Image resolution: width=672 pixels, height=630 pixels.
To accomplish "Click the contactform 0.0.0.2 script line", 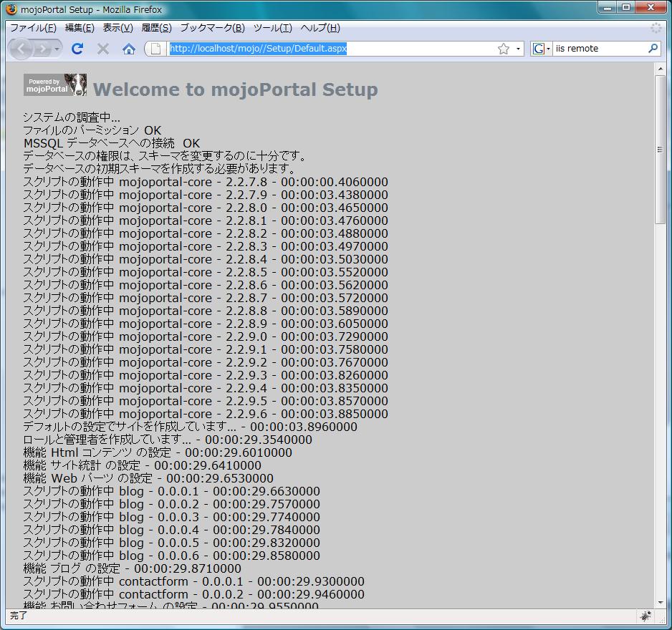I will 193,594.
